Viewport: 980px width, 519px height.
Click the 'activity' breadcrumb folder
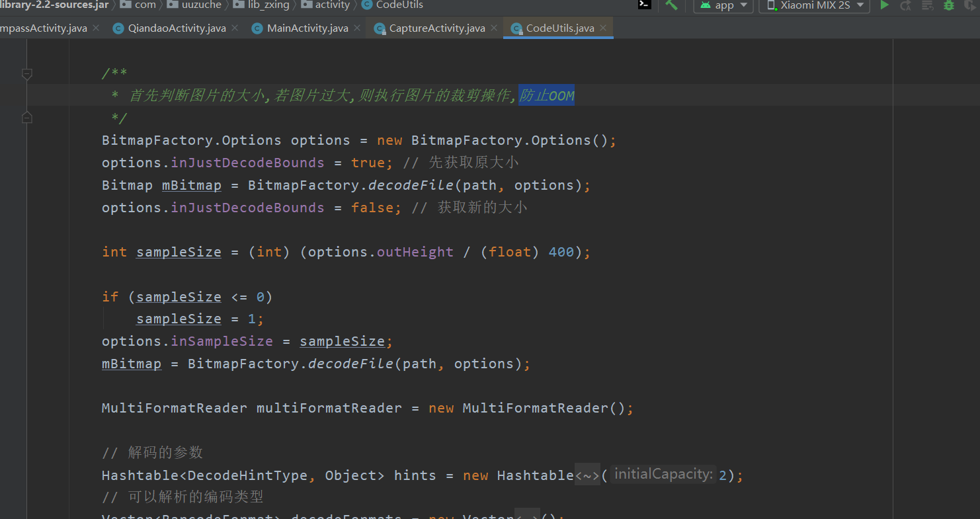pyautogui.click(x=325, y=5)
